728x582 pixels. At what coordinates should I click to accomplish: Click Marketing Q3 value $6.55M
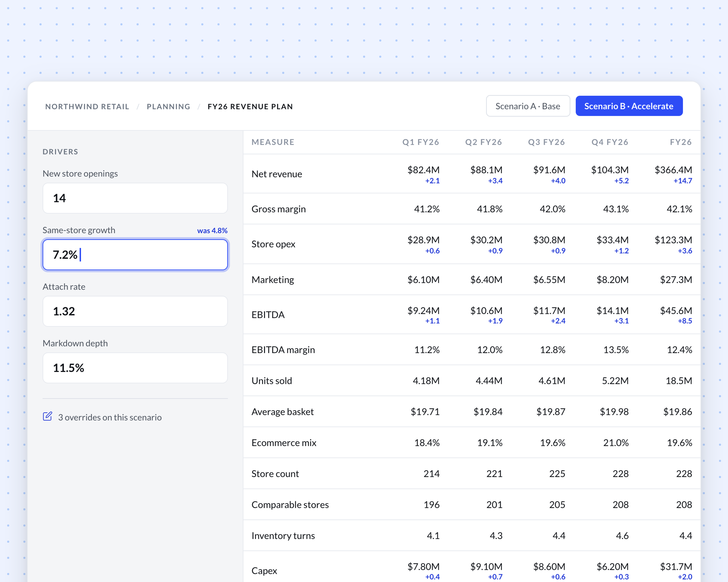549,280
